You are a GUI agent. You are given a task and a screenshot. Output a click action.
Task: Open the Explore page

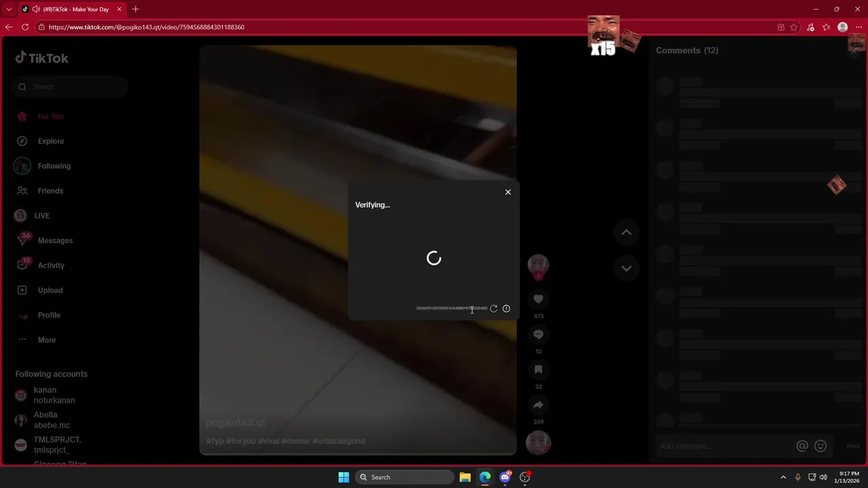[x=51, y=141]
